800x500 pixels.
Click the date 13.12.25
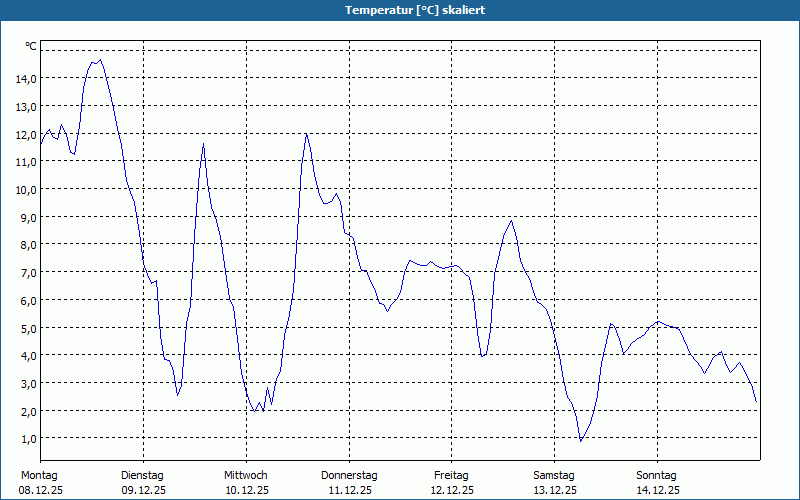point(555,490)
